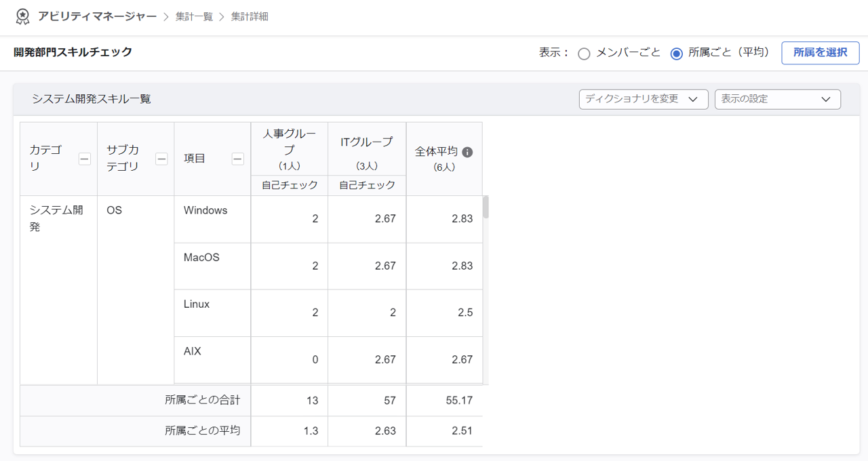Select the メンバーごと radio button
The width and height of the screenshot is (868, 461).
[584, 54]
